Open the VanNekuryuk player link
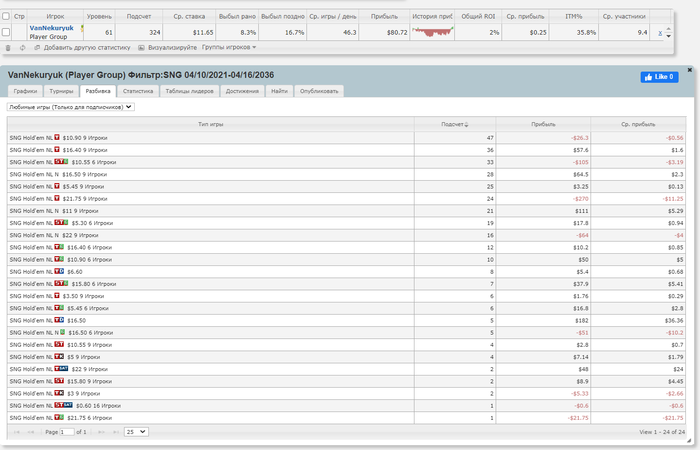This screenshot has height=450, width=700. (51, 28)
